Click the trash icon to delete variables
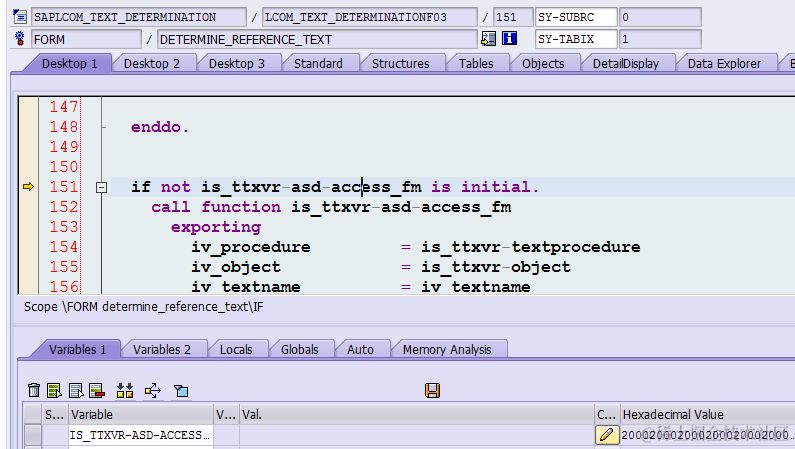The height and width of the screenshot is (449, 795). click(x=34, y=390)
